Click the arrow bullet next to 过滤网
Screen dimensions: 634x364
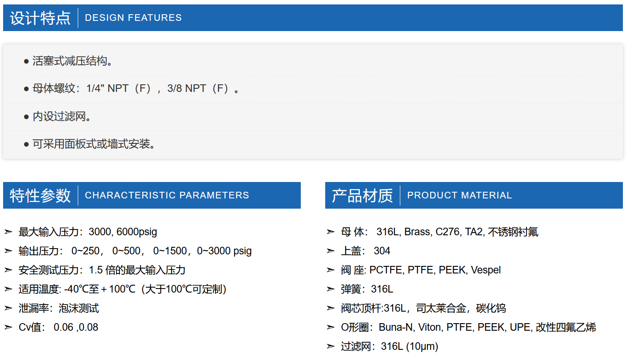[x=330, y=346]
